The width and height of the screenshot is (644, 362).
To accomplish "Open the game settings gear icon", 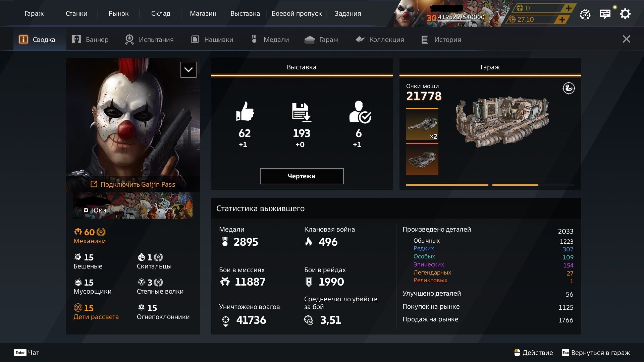I will pos(625,14).
